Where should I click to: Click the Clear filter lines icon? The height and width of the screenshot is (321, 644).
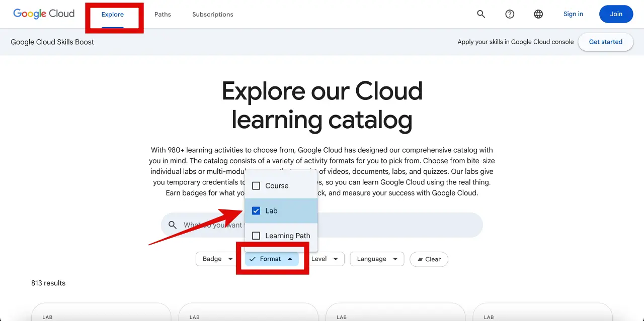pyautogui.click(x=420, y=259)
